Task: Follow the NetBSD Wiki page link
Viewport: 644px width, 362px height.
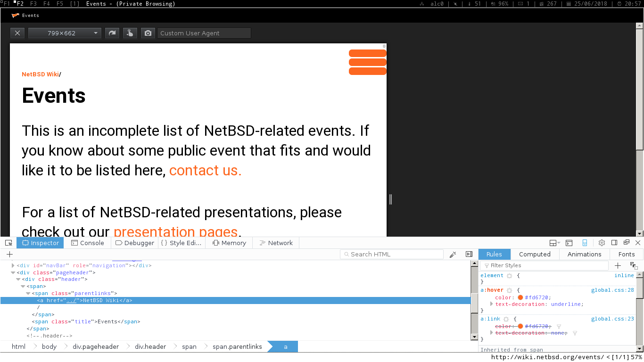Action: click(x=40, y=74)
